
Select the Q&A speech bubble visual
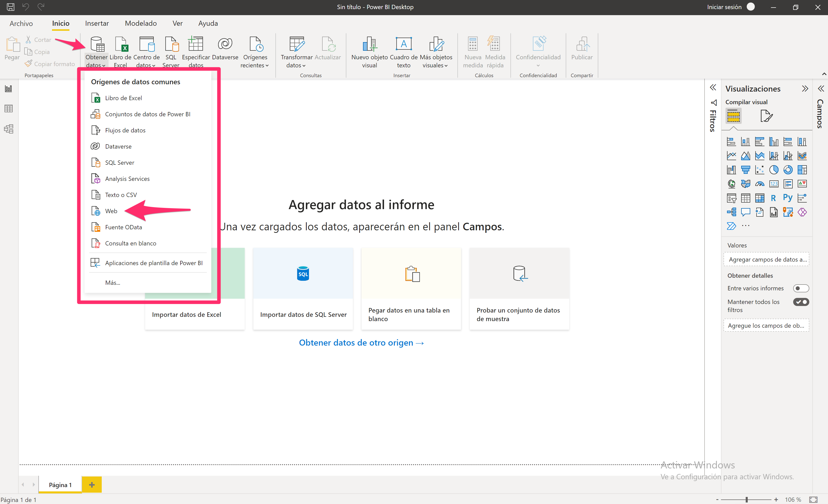[x=745, y=212]
